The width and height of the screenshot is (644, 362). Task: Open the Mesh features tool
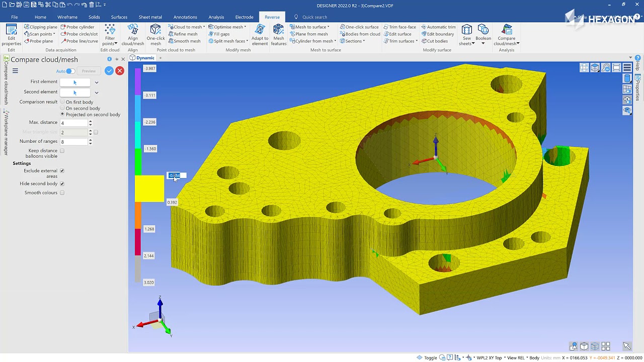(x=278, y=35)
